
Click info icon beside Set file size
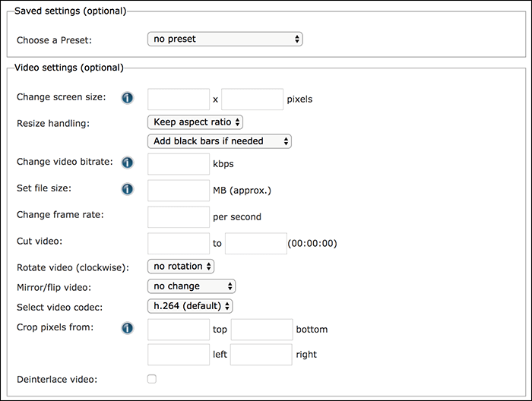click(x=128, y=189)
